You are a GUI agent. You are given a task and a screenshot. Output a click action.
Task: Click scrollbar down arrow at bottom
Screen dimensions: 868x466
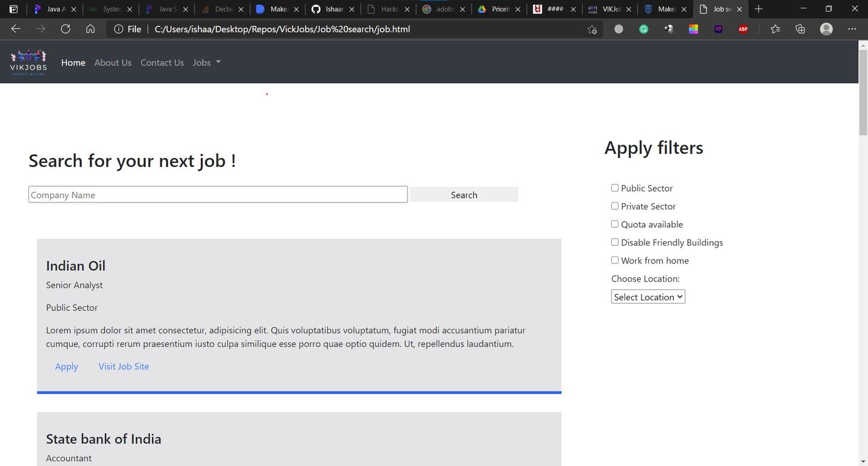(863, 461)
